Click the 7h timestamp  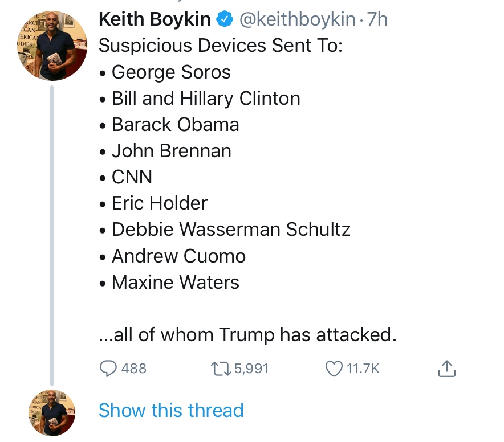pos(377,20)
